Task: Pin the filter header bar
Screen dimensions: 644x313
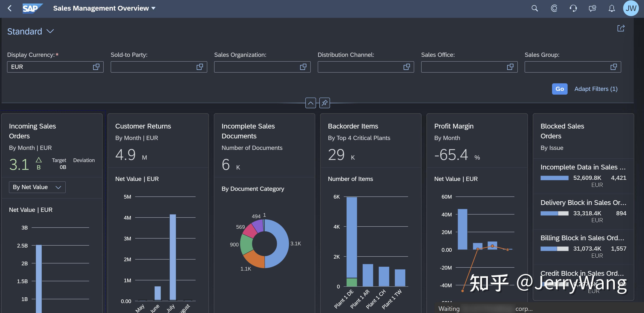Action: coord(324,103)
